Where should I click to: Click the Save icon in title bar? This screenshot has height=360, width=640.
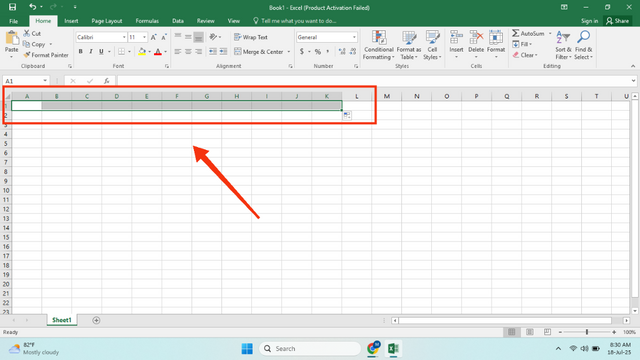(x=12, y=7)
